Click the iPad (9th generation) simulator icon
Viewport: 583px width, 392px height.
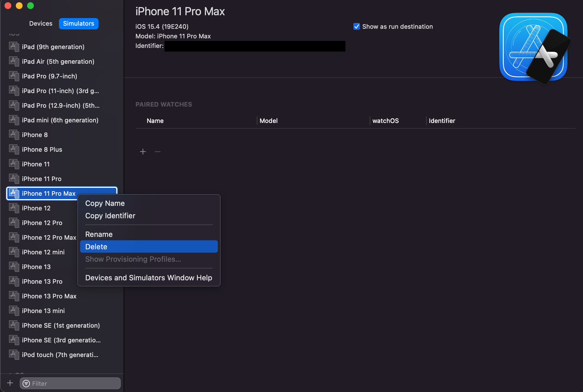[14, 47]
